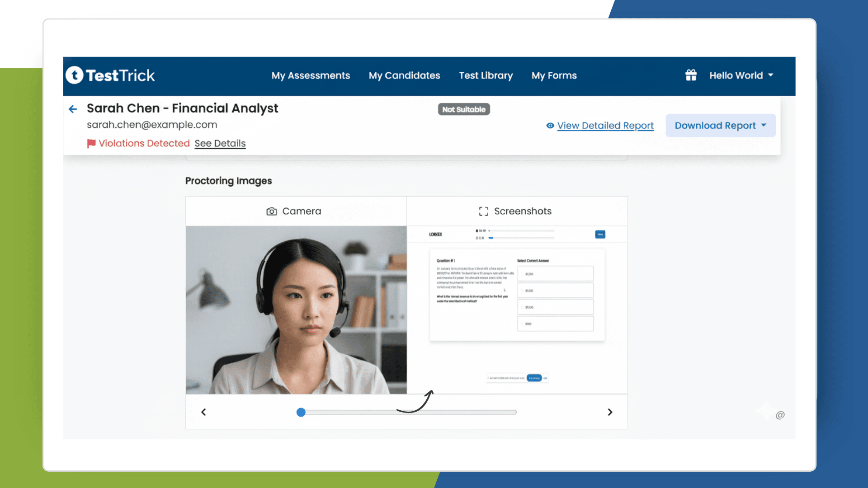
Task: Open My Assessments menu item
Action: tap(311, 75)
